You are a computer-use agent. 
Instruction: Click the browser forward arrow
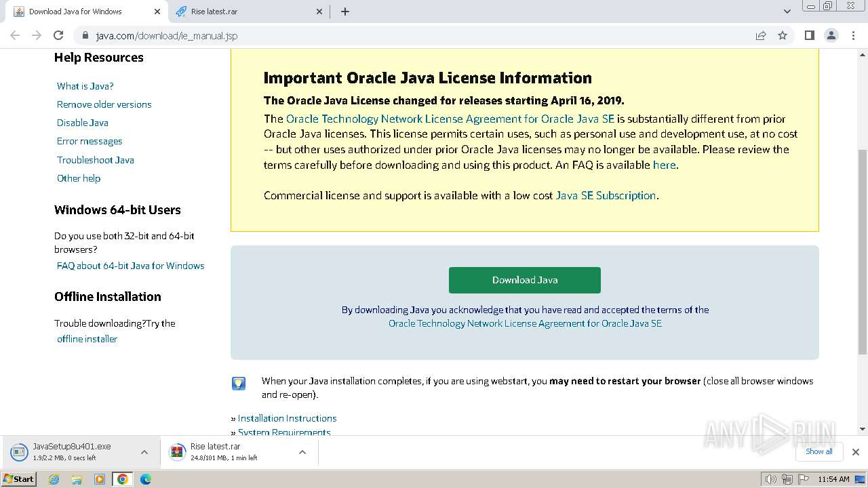[x=37, y=35]
